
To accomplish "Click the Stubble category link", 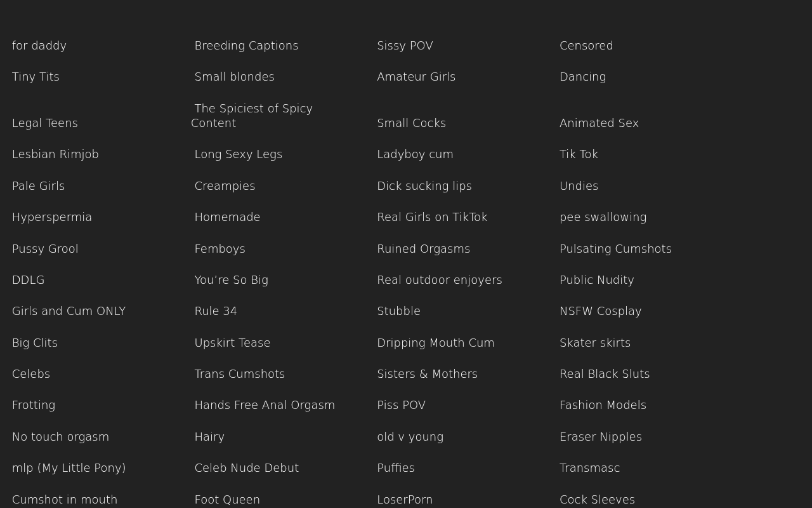I will [x=398, y=311].
